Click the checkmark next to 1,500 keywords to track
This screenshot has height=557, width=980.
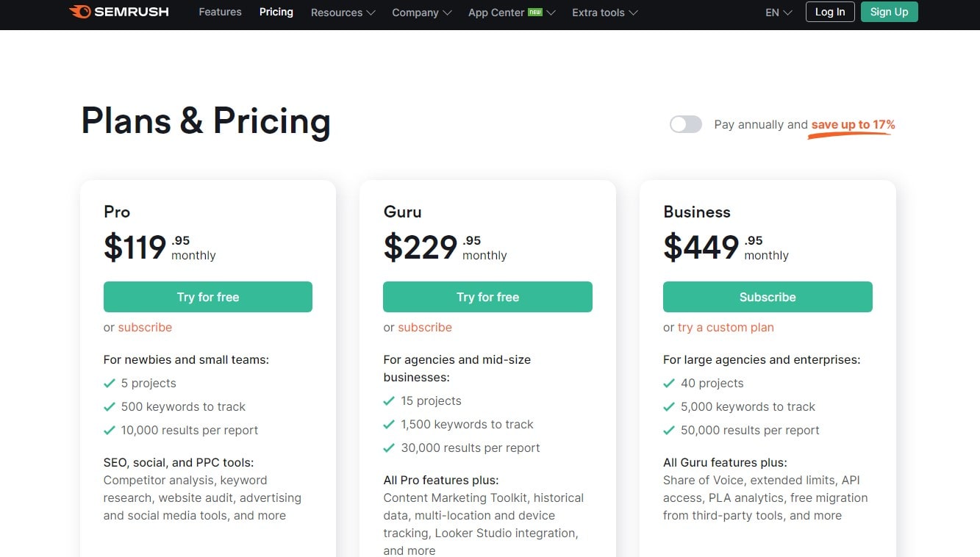point(389,424)
